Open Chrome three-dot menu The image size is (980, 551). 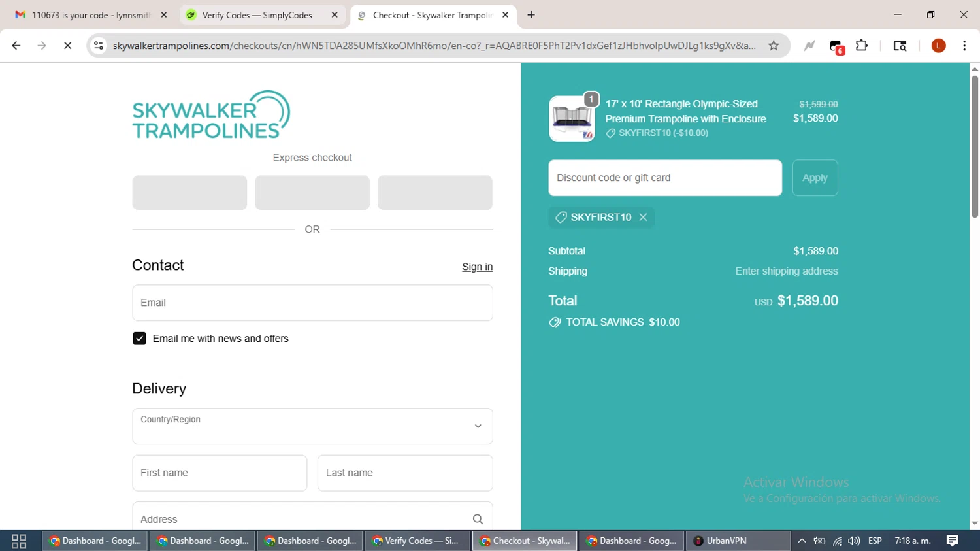click(x=964, y=46)
